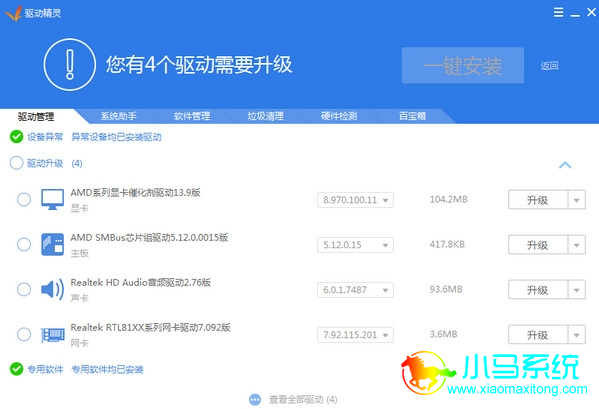This screenshot has width=599, height=409.
Task: Click the Realtek HD Audio speaker icon
Action: tap(52, 289)
